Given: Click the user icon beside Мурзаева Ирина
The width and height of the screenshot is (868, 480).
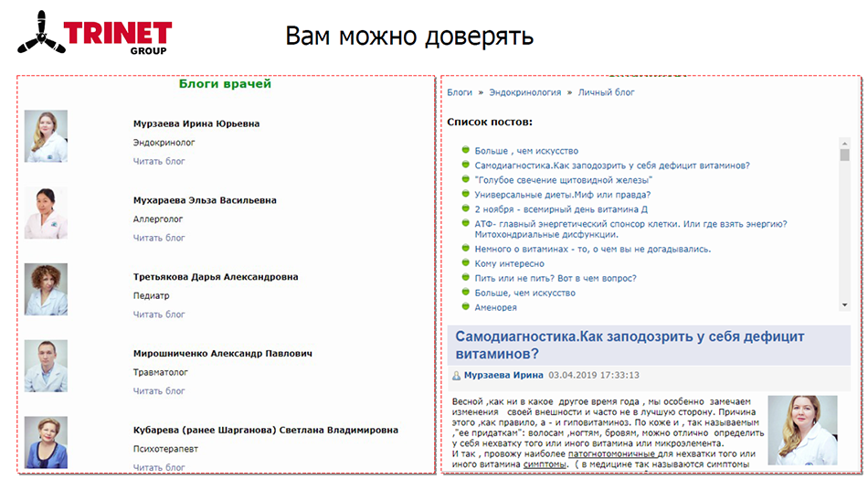Looking at the screenshot, I should point(456,376).
